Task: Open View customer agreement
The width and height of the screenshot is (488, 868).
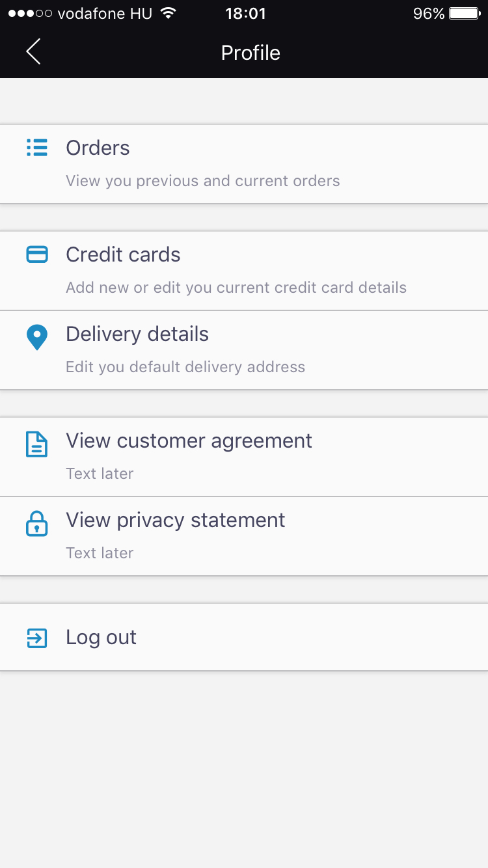Action: pyautogui.click(x=189, y=441)
